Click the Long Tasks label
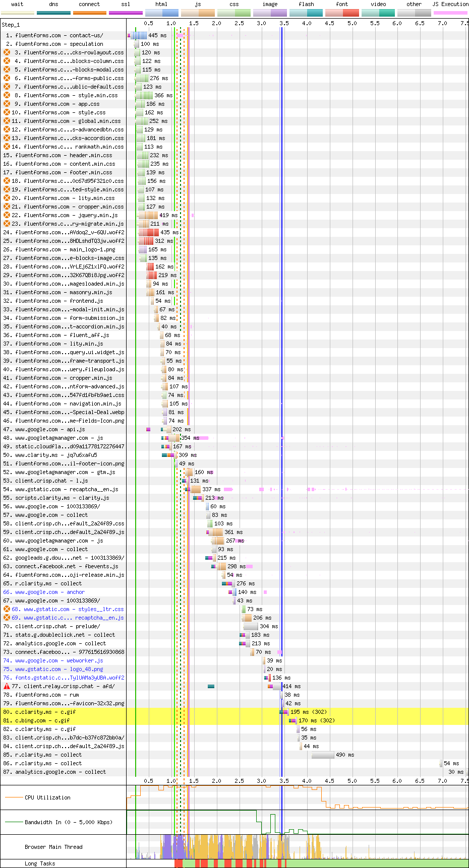This screenshot has height=868, width=469. pos(40,863)
